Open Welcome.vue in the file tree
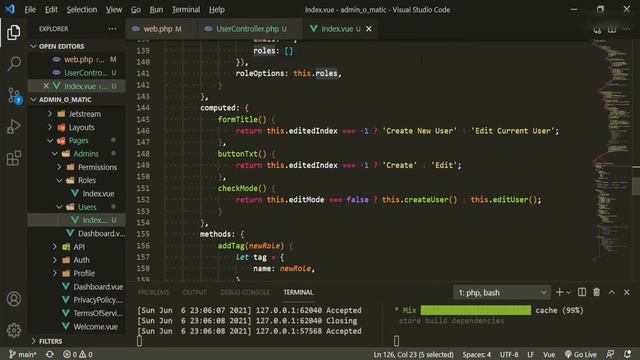The width and height of the screenshot is (640, 360). pyautogui.click(x=95, y=327)
